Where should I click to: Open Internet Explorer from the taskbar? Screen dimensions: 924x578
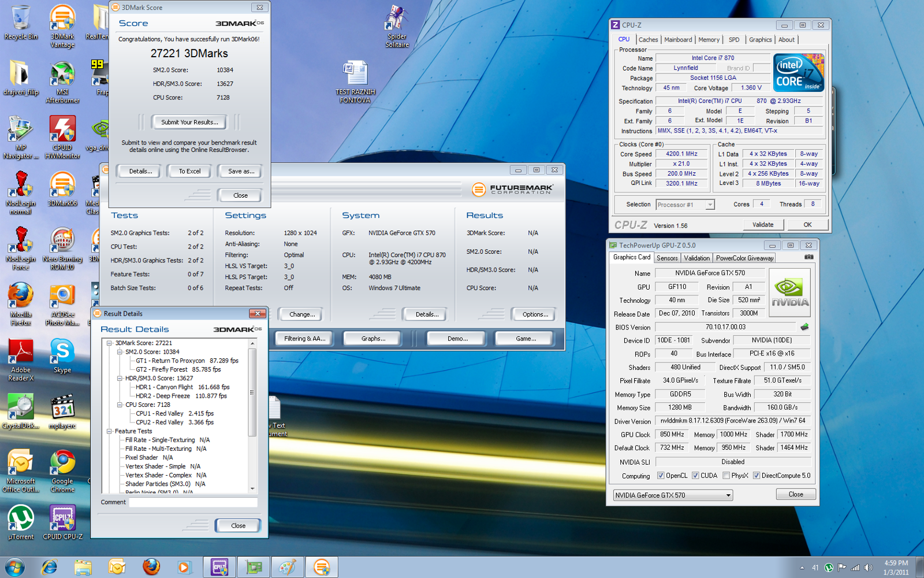pos(50,567)
